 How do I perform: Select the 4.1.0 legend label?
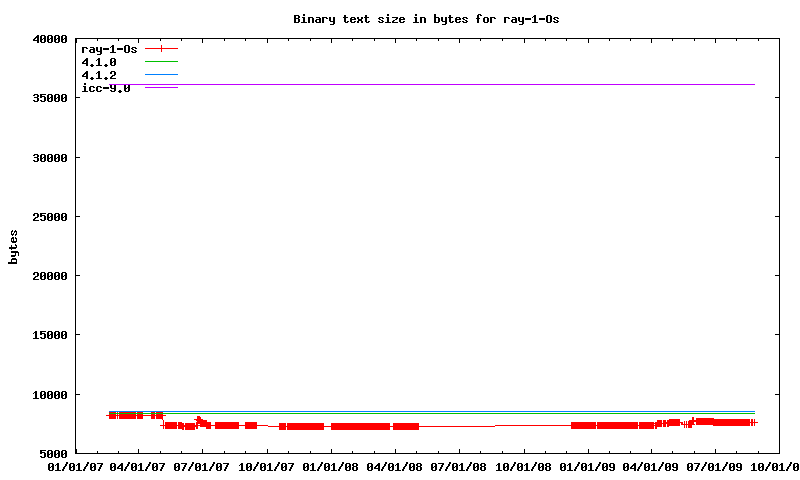click(x=99, y=62)
